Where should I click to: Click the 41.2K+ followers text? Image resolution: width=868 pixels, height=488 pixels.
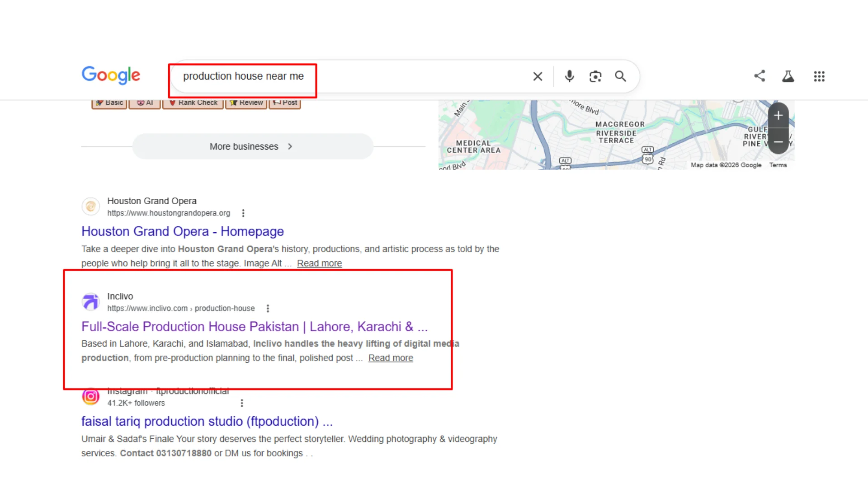[136, 403]
